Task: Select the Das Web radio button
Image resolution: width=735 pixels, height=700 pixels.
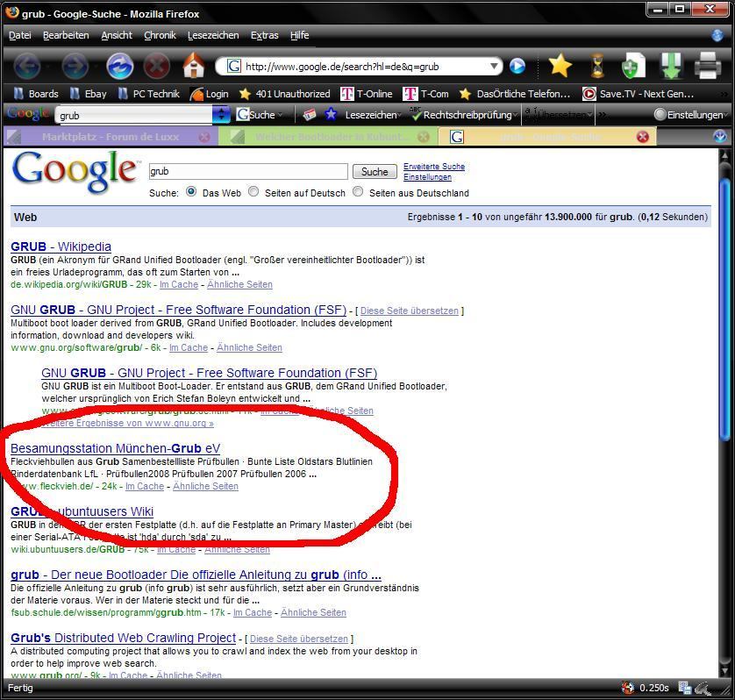Action: (191, 191)
